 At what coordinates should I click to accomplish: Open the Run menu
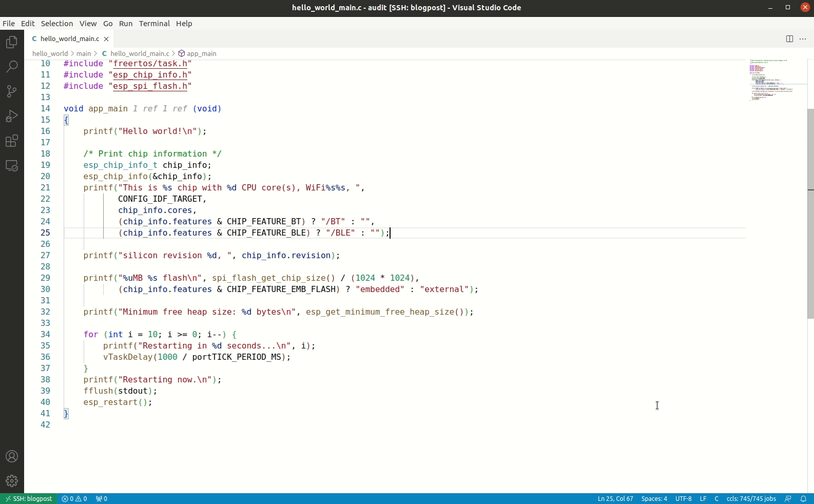point(126,24)
